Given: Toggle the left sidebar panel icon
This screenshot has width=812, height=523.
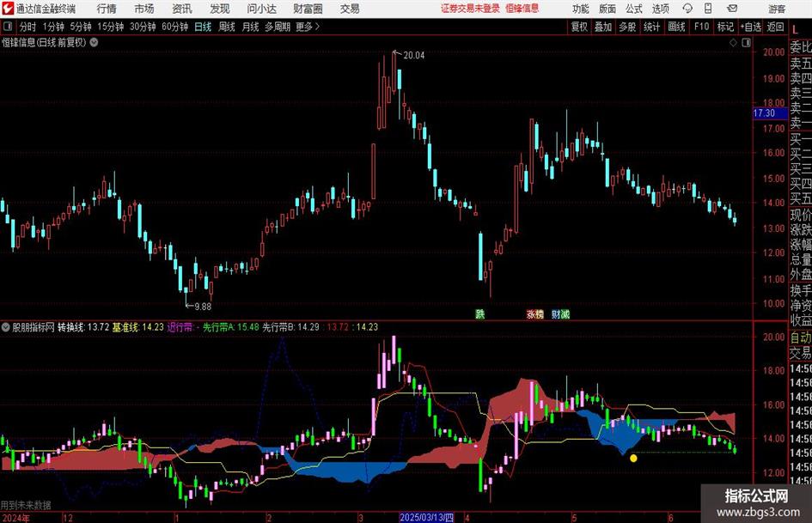Looking at the screenshot, I should click(x=8, y=27).
